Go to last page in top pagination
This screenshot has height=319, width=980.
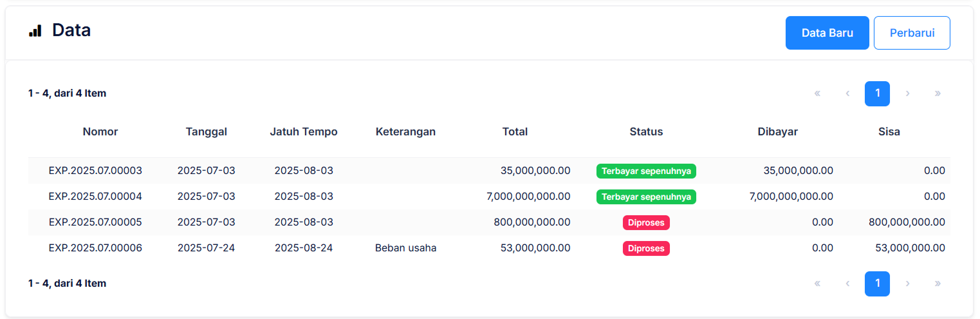tap(938, 93)
